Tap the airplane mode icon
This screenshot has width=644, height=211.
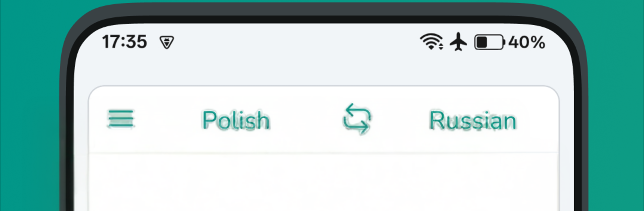click(x=458, y=42)
